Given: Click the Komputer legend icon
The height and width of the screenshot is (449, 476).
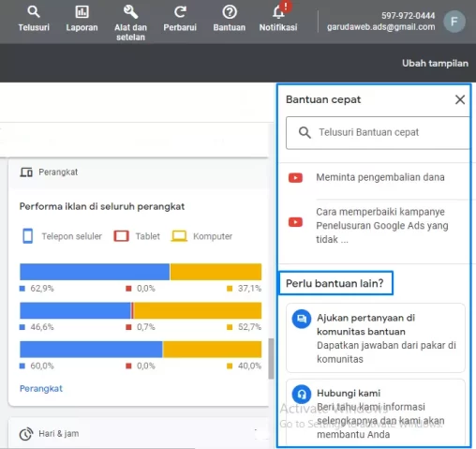Looking at the screenshot, I should (179, 236).
